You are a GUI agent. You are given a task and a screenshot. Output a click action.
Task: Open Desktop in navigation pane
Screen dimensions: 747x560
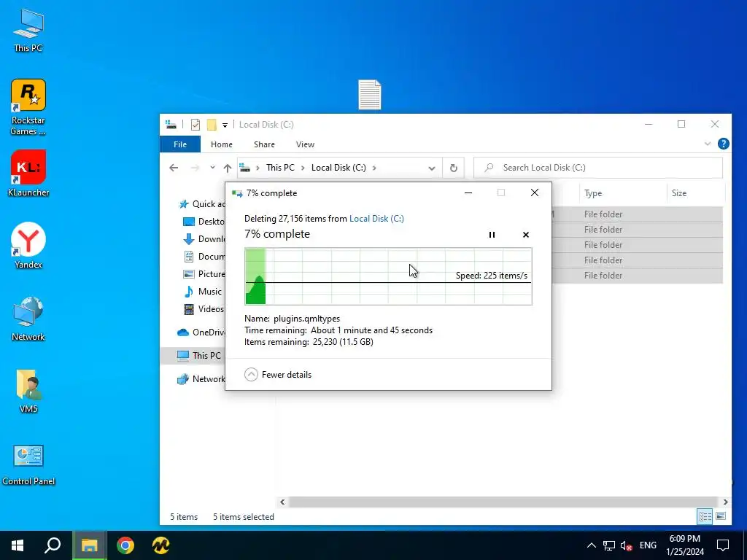(204, 222)
